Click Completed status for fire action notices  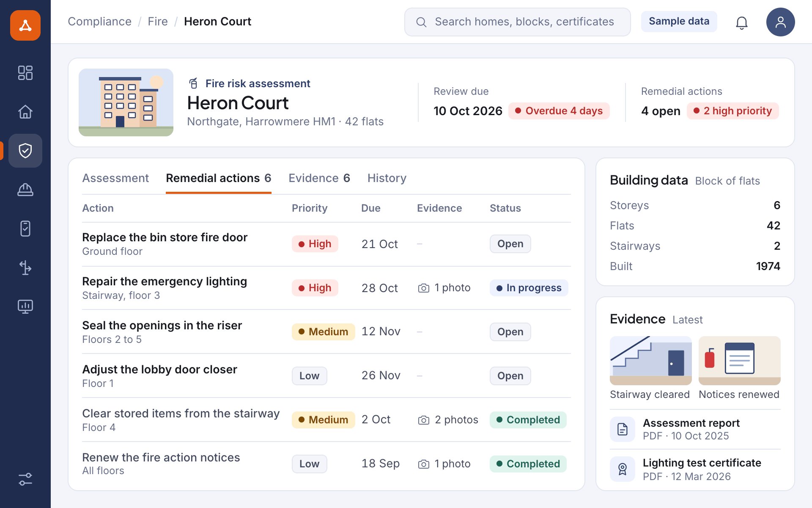[528, 464]
